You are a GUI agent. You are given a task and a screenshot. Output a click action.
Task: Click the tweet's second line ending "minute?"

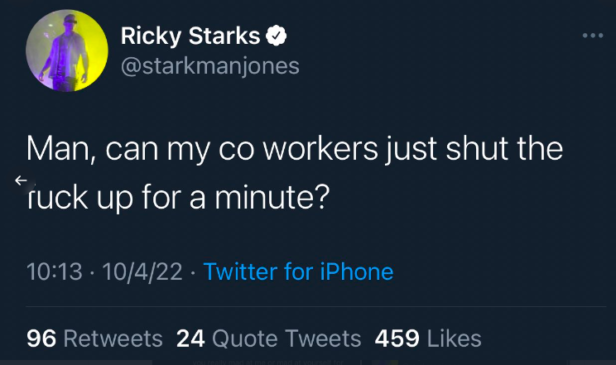[x=178, y=197]
